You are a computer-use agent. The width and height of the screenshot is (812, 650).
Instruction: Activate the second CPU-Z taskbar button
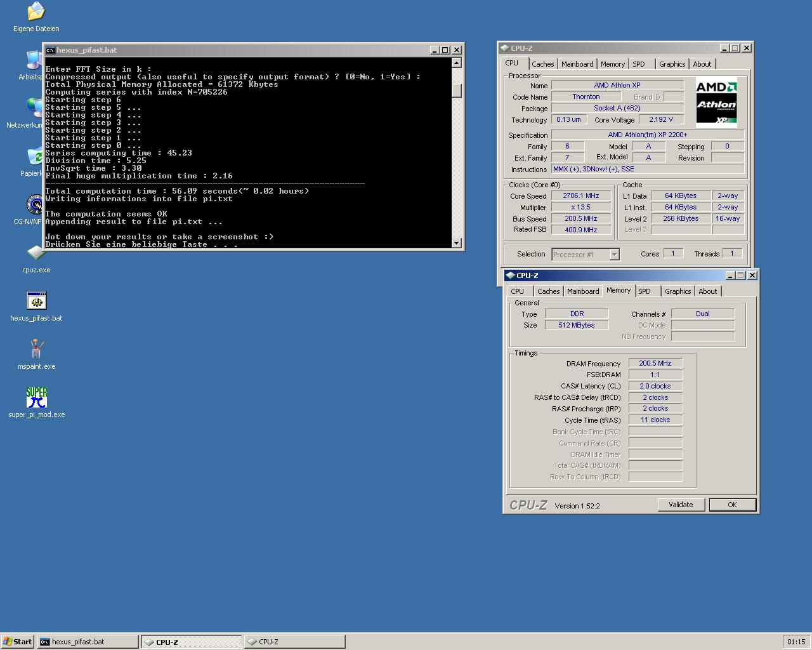(x=295, y=642)
